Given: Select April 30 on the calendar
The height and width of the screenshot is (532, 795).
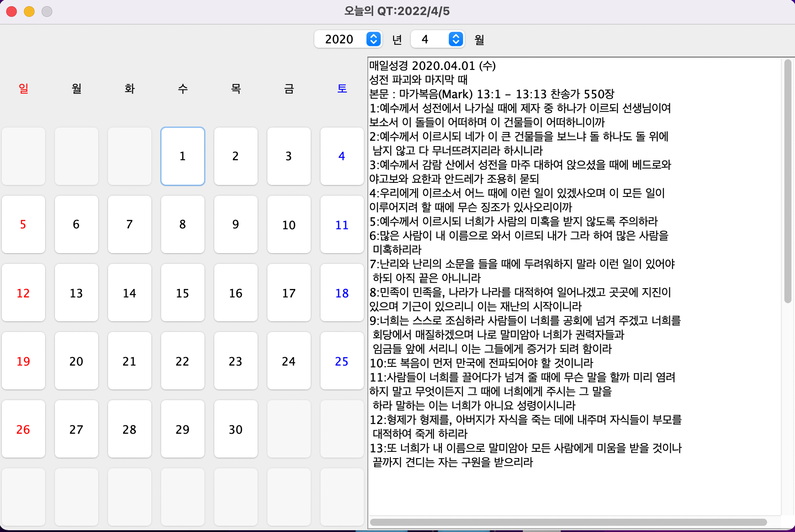Looking at the screenshot, I should pyautogui.click(x=235, y=429).
